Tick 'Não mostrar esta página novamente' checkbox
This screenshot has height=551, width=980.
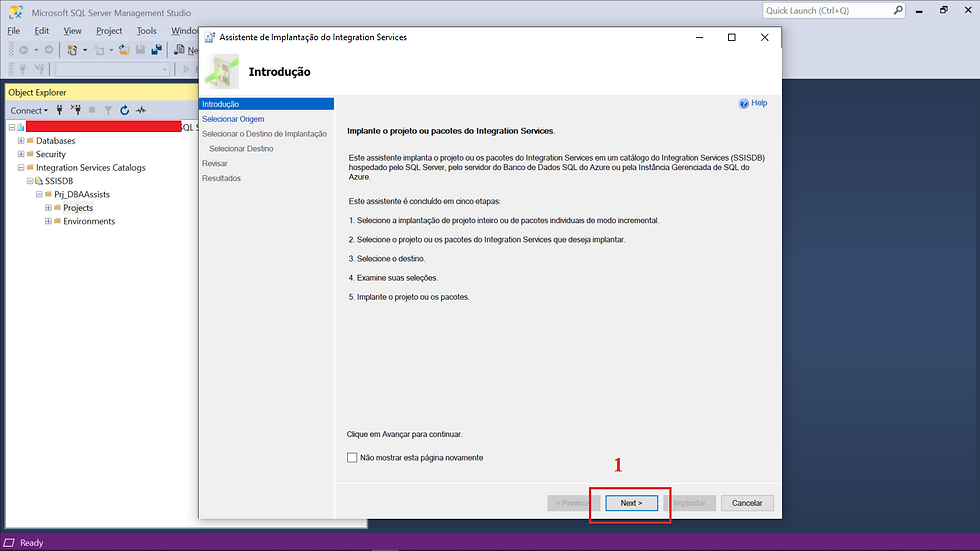click(x=352, y=458)
